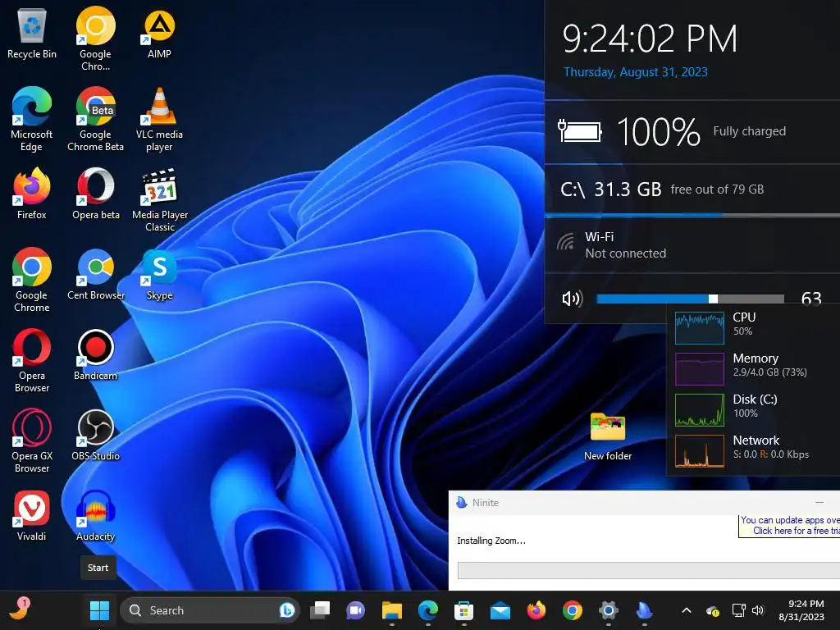840x630 pixels.
Task: Click the taskbar Search box
Action: (210, 610)
